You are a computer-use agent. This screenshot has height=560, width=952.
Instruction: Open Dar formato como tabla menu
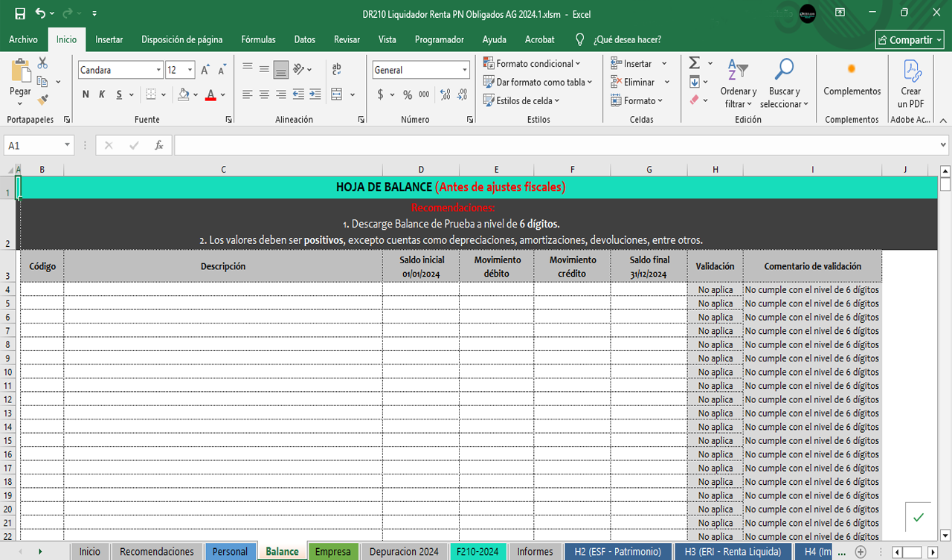click(x=538, y=82)
